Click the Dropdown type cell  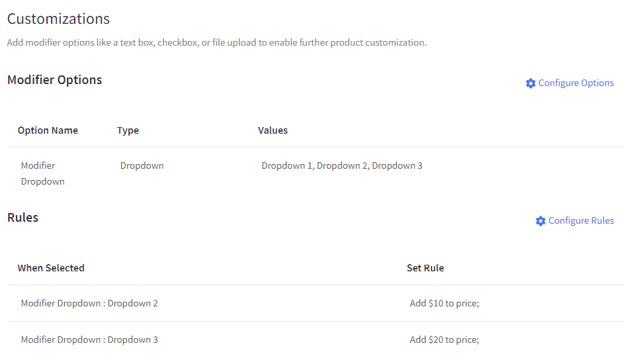142,165
